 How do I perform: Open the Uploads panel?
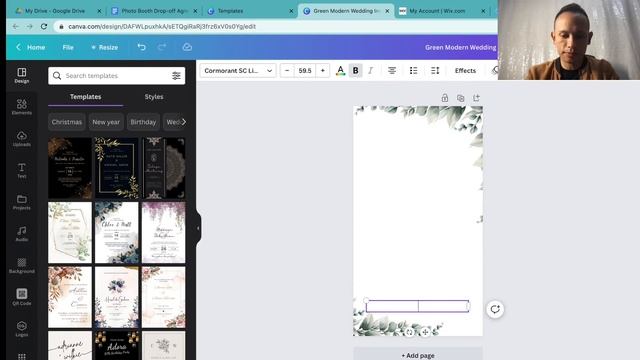click(x=22, y=139)
